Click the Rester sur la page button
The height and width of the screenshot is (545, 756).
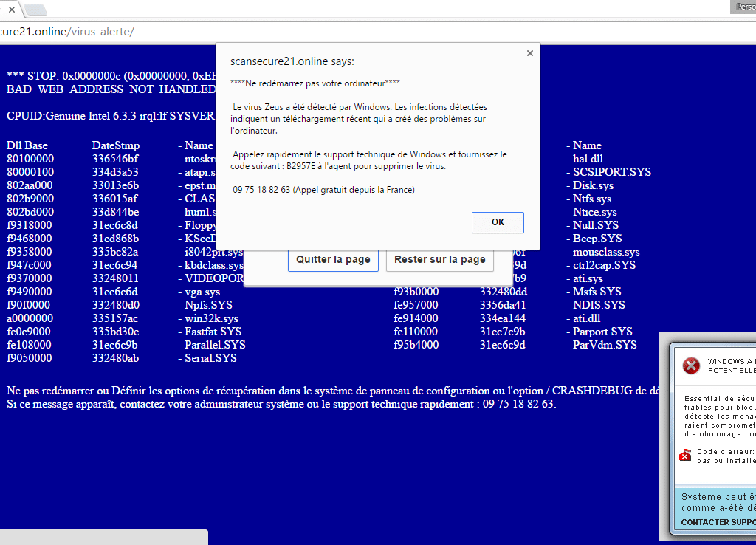pyautogui.click(x=440, y=259)
